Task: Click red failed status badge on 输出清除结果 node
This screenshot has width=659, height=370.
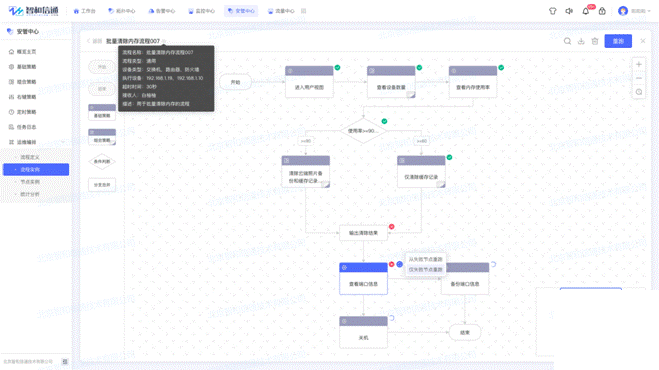Action: pyautogui.click(x=392, y=227)
